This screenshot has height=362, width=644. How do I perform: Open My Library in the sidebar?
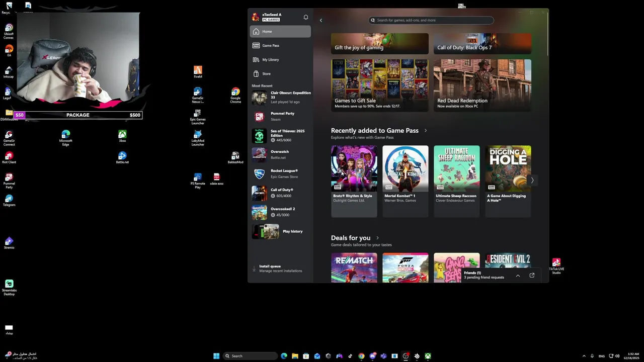click(280, 59)
